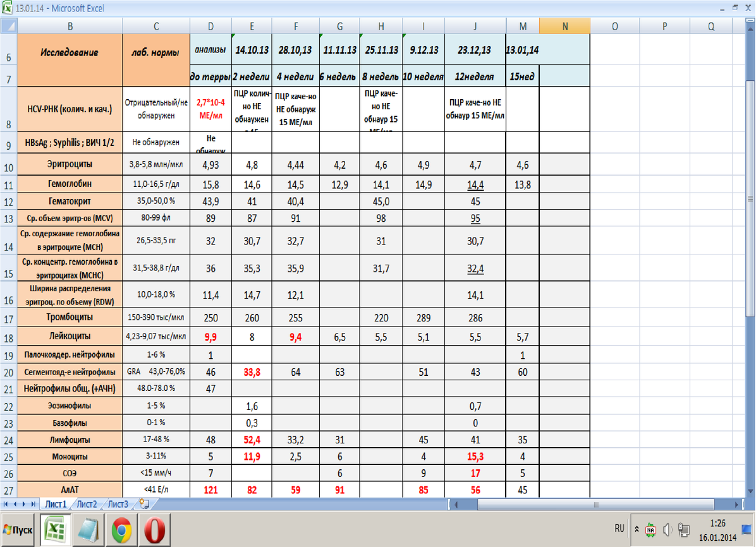The width and height of the screenshot is (756, 547).
Task: Select the 14.10.13 date cell
Action: pos(252,50)
